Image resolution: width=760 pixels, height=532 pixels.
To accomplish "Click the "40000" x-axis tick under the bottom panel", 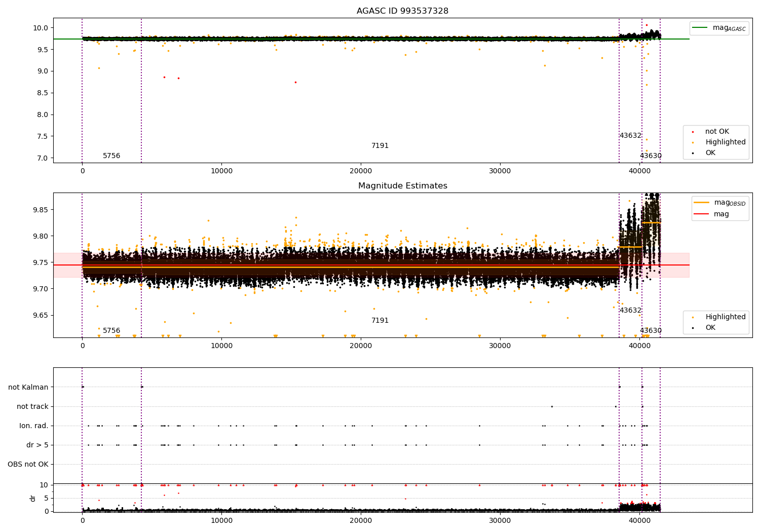I will tap(639, 520).
